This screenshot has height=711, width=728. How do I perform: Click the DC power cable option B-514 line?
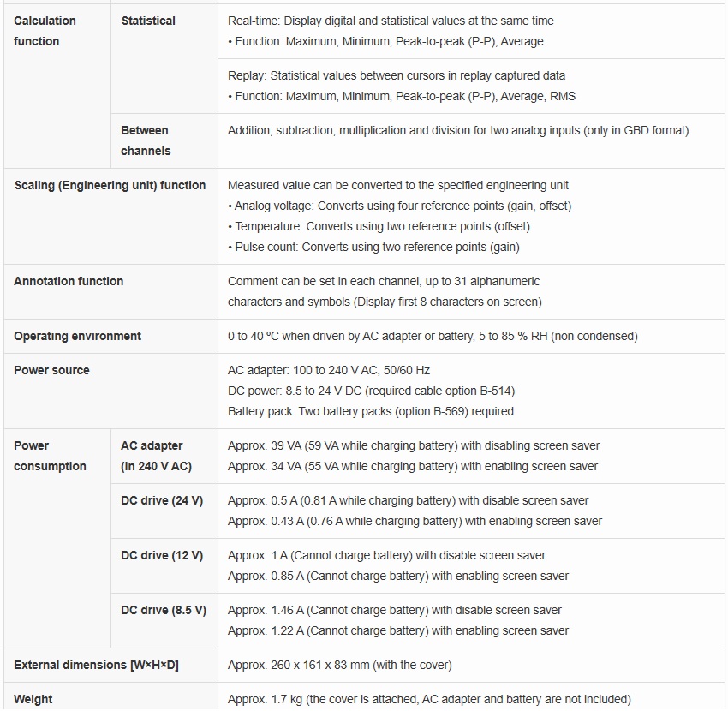(x=371, y=391)
